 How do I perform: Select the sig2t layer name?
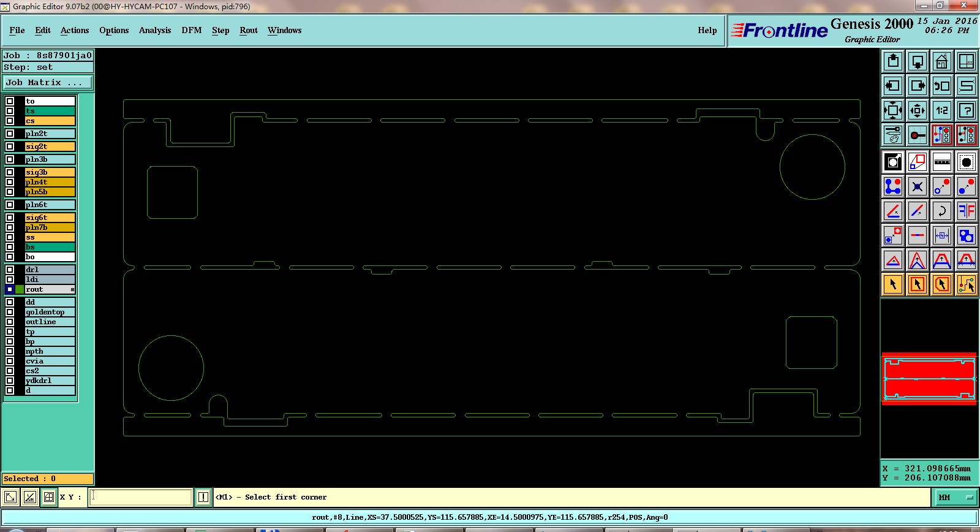tap(50, 146)
